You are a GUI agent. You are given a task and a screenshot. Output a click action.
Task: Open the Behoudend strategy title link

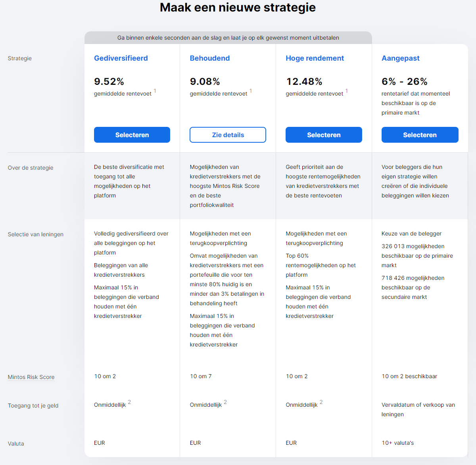tap(209, 58)
